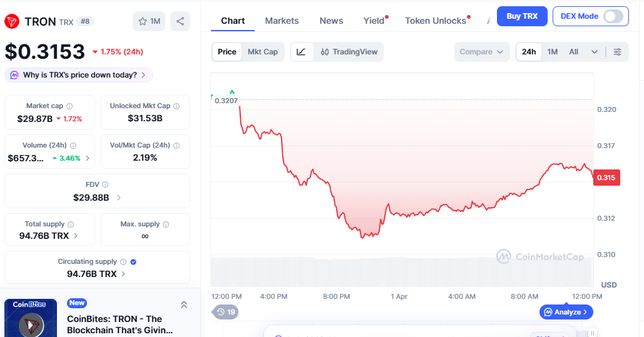Click info icon next to FDV
This screenshot has height=337, width=644.
pos(105,184)
